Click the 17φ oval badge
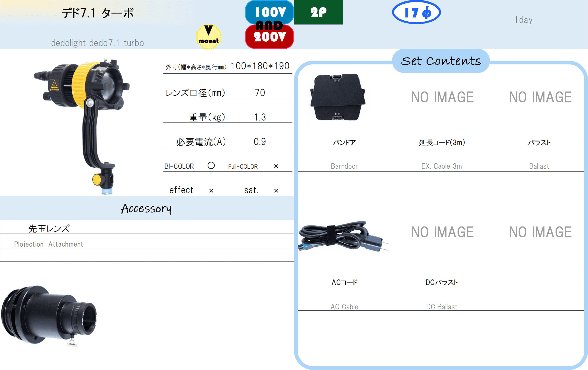Viewport: 588px width, 370px height. pos(416,12)
